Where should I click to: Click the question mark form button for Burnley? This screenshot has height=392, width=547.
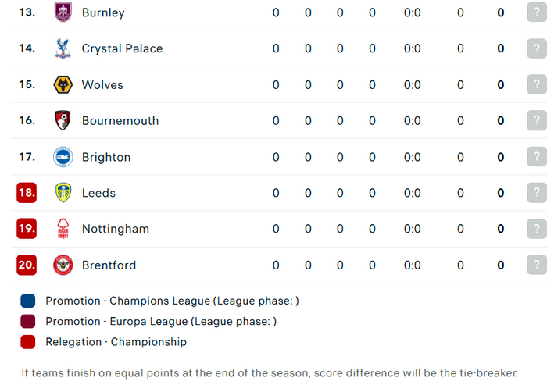coord(537,12)
